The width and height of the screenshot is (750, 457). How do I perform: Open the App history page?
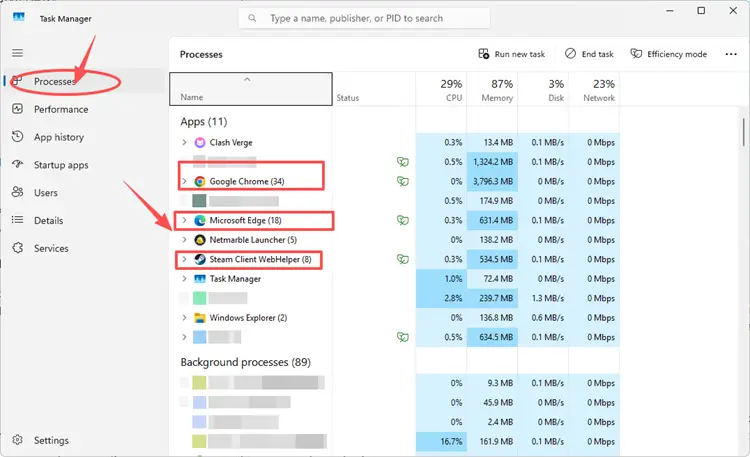[x=85, y=137]
